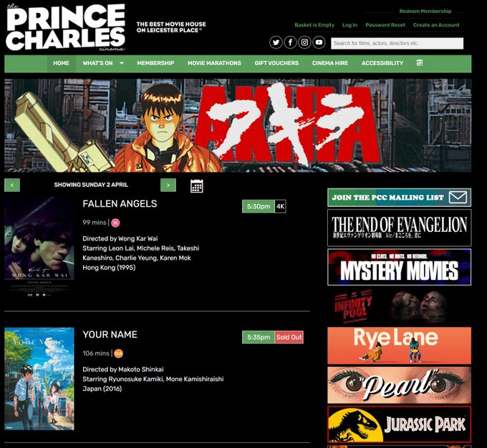Open the Accessibility menu item
The width and height of the screenshot is (487, 448).
point(382,63)
